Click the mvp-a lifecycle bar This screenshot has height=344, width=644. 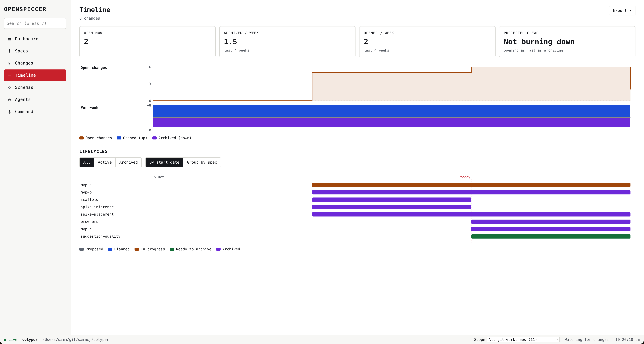click(471, 185)
